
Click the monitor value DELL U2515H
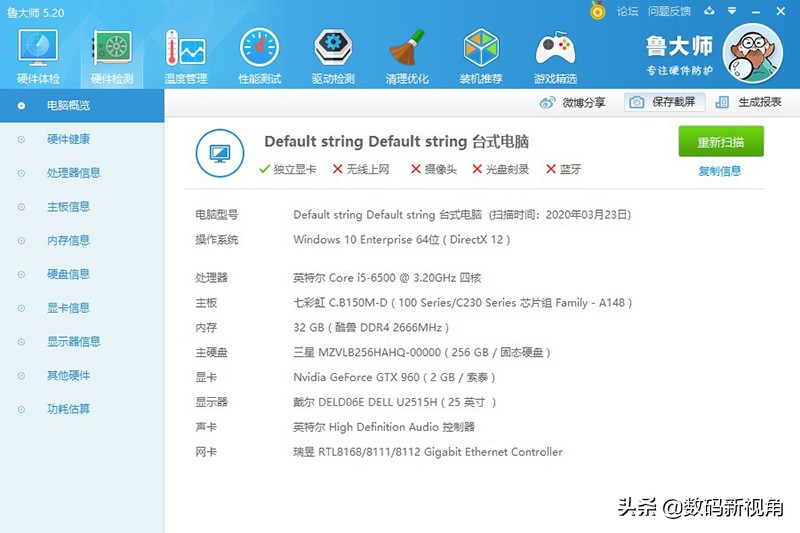[394, 402]
